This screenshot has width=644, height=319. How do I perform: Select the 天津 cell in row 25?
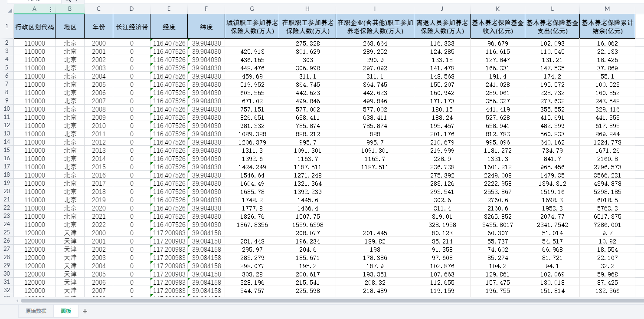click(x=70, y=233)
